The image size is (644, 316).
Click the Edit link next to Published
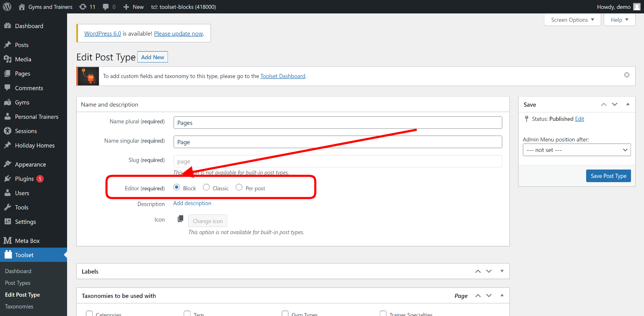click(579, 119)
